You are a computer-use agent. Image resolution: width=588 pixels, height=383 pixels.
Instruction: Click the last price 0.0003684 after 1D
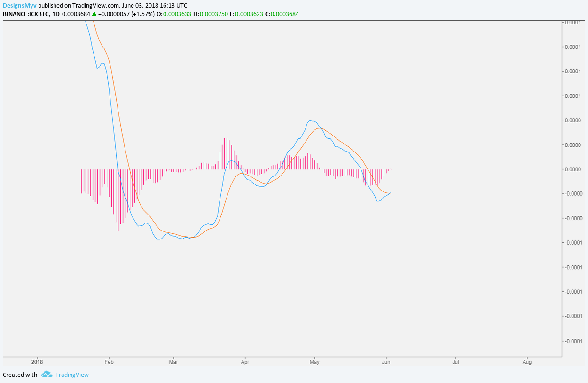click(76, 14)
